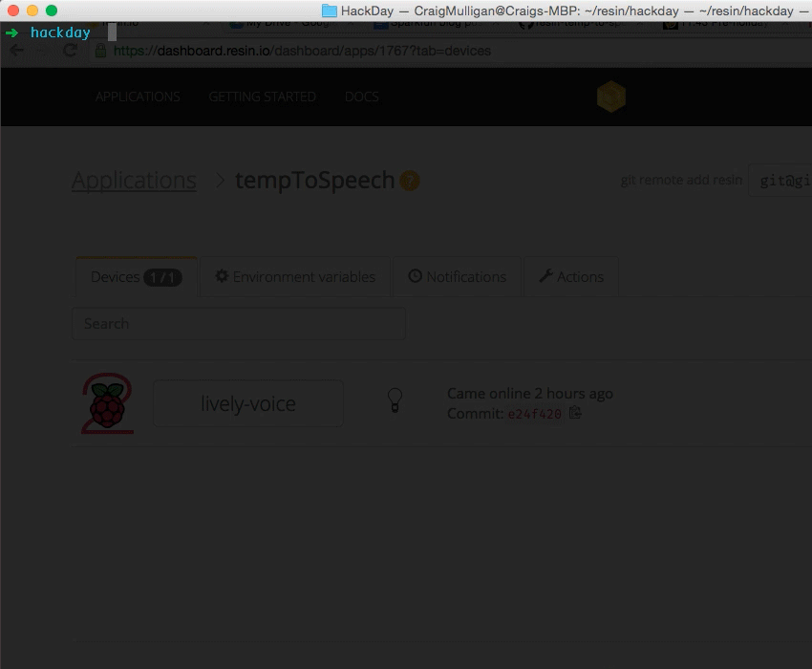812x669 pixels.
Task: Click the browser address bar URL
Action: 302,51
